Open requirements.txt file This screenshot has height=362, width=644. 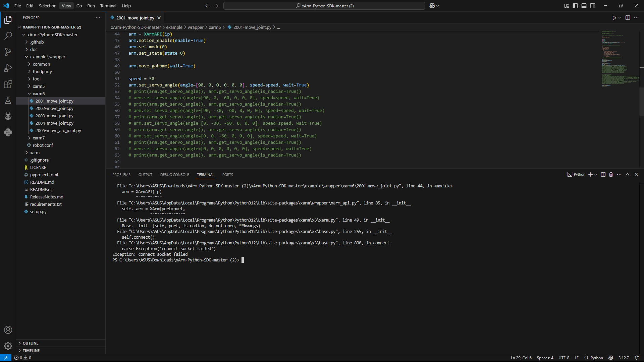pyautogui.click(x=46, y=204)
